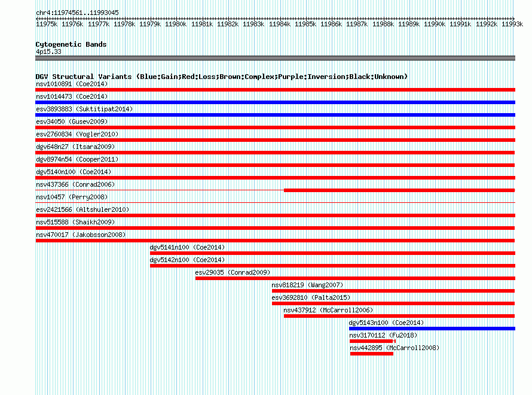Click the 11990k ruler tick label

click(x=435, y=24)
